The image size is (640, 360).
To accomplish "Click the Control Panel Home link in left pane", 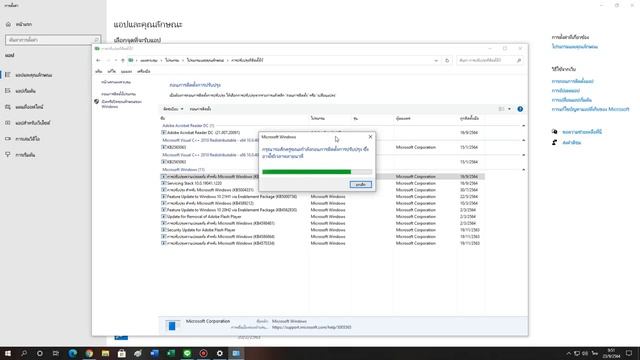I will tap(116, 82).
